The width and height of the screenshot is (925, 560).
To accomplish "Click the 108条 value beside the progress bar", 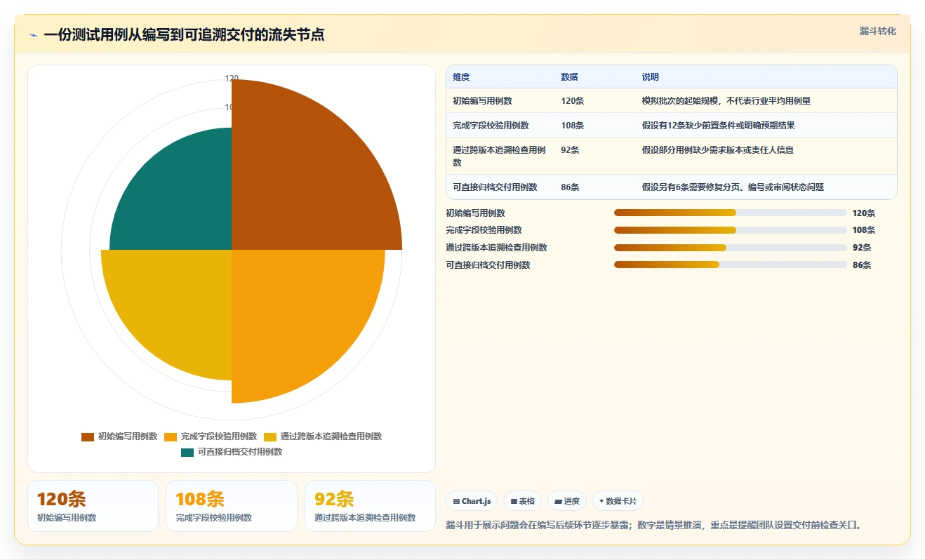I will point(864,230).
